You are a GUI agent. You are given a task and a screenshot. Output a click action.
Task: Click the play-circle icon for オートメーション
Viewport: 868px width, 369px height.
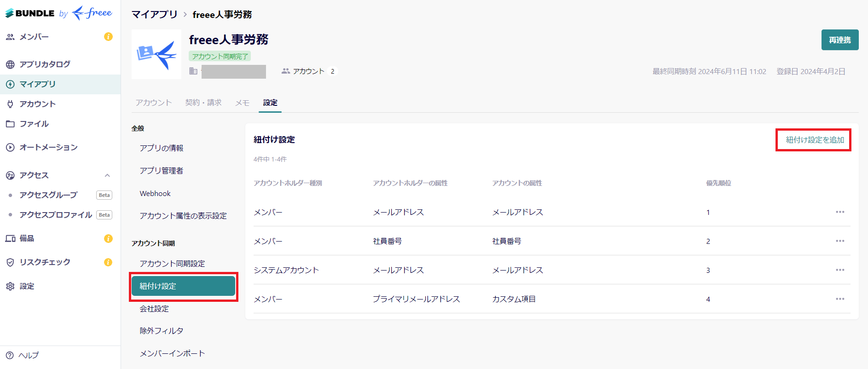10,147
